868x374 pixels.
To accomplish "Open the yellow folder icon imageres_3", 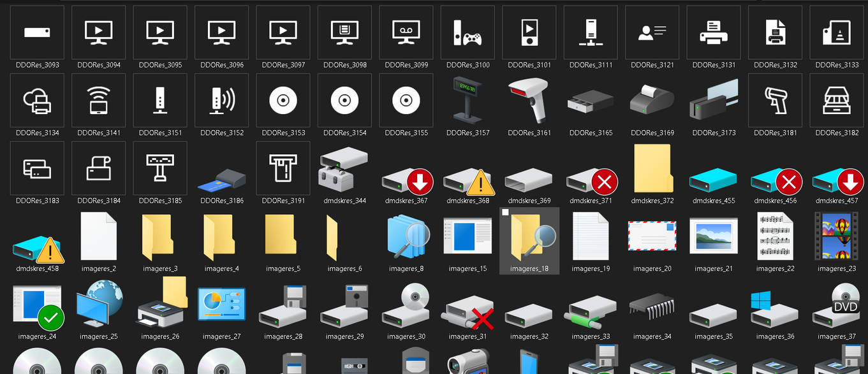I will click(160, 240).
